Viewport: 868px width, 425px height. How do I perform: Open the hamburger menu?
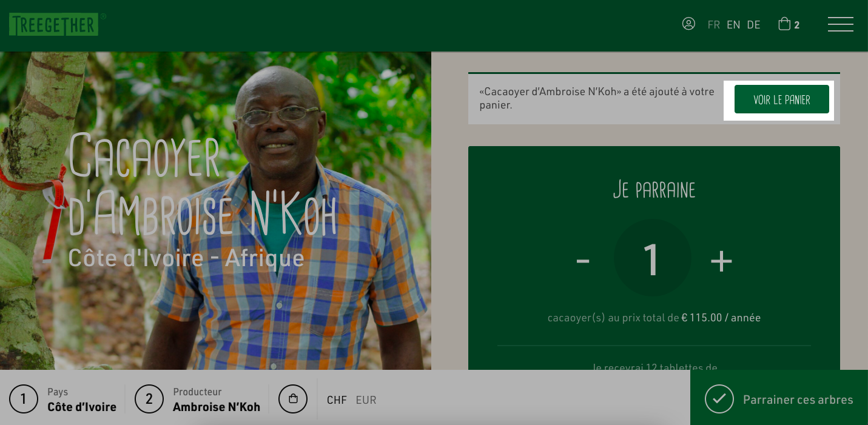coord(841,24)
